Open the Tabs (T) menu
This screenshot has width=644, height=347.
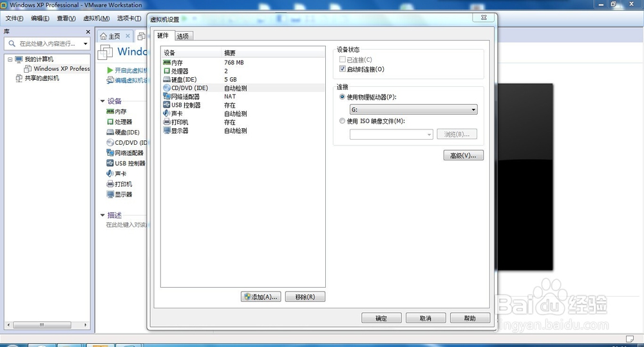(129, 18)
